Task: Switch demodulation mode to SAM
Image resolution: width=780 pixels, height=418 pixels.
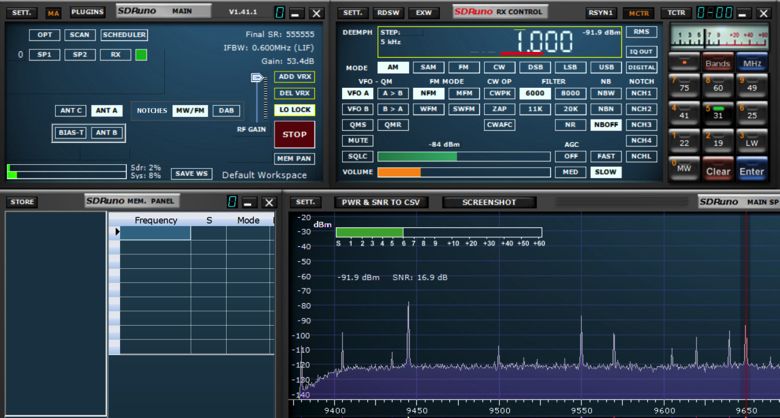Action: point(428,67)
